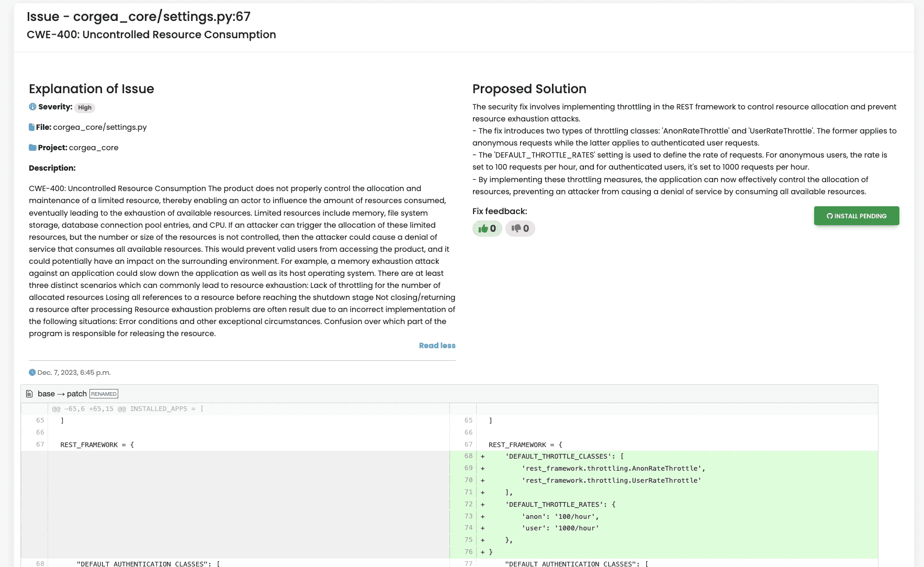Click the plus marker on line 76
Screen dimensions: 924x567
click(x=482, y=552)
